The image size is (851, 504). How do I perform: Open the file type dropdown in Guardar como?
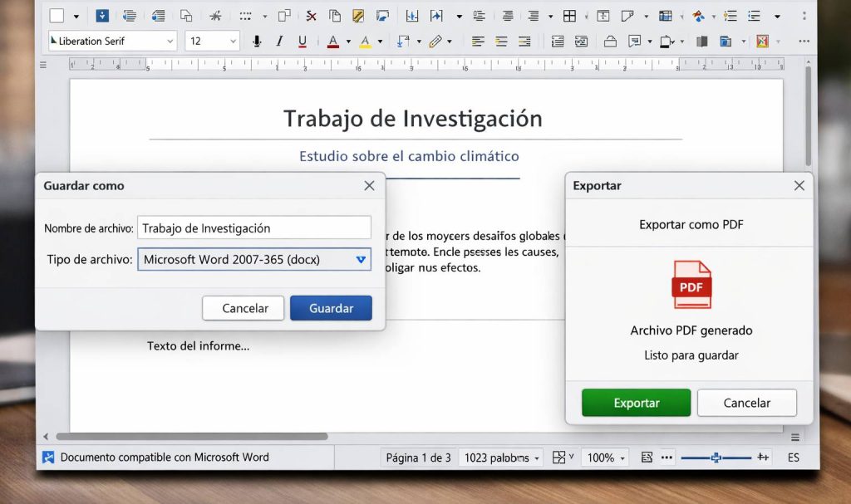pos(362,259)
